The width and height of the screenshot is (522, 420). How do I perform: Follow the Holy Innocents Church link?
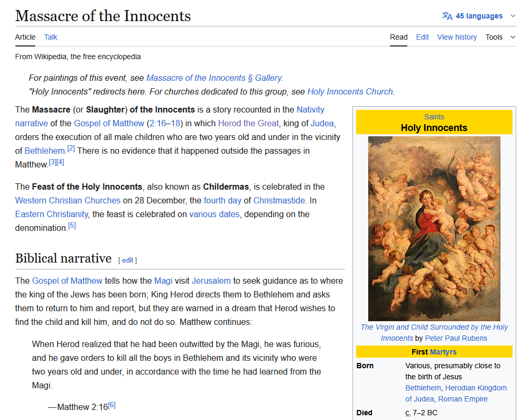click(x=350, y=91)
